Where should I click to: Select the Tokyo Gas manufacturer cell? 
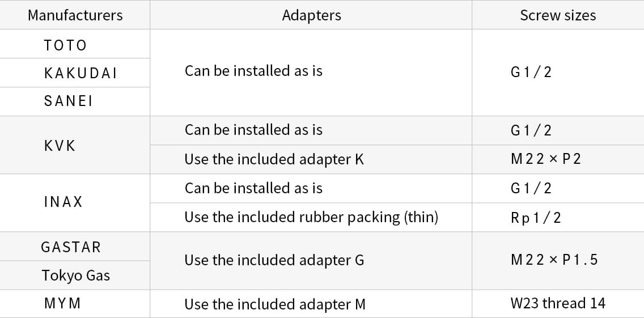[x=75, y=275]
